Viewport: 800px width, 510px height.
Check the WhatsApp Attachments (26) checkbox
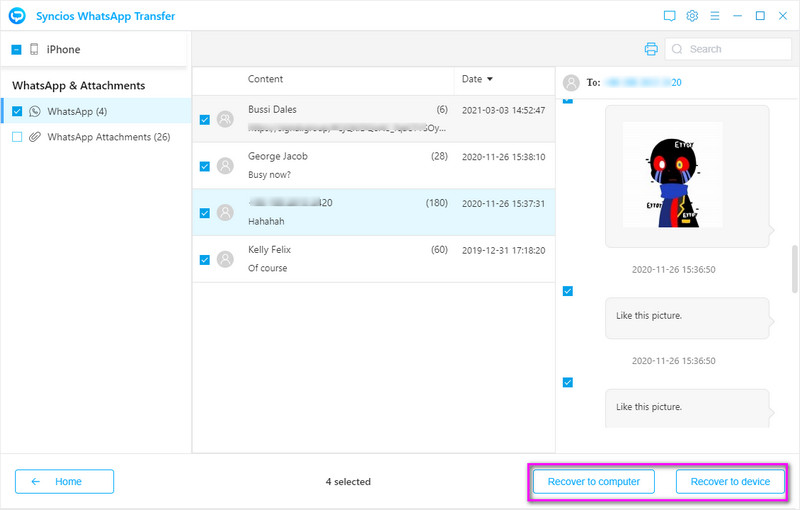[17, 137]
